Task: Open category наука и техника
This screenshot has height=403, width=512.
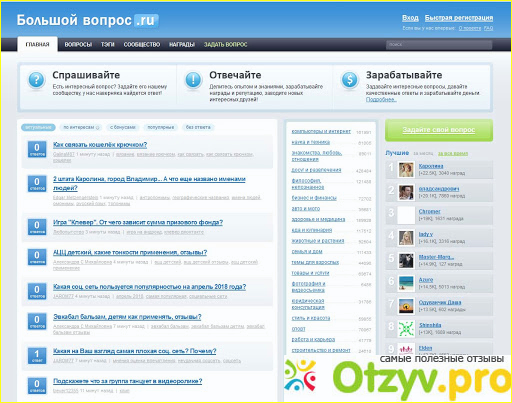Action: [311, 142]
